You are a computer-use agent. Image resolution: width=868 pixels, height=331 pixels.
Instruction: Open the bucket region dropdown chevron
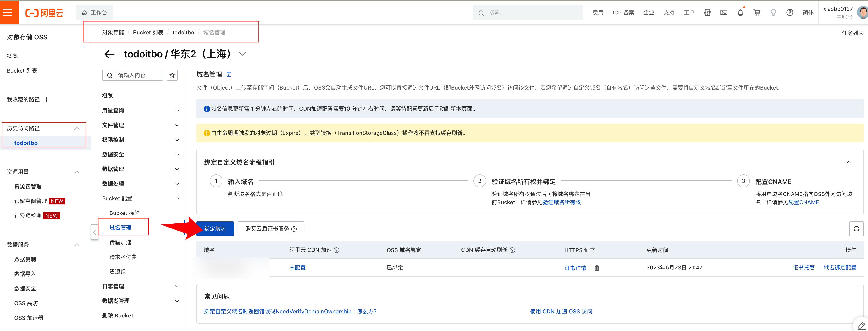tap(242, 54)
